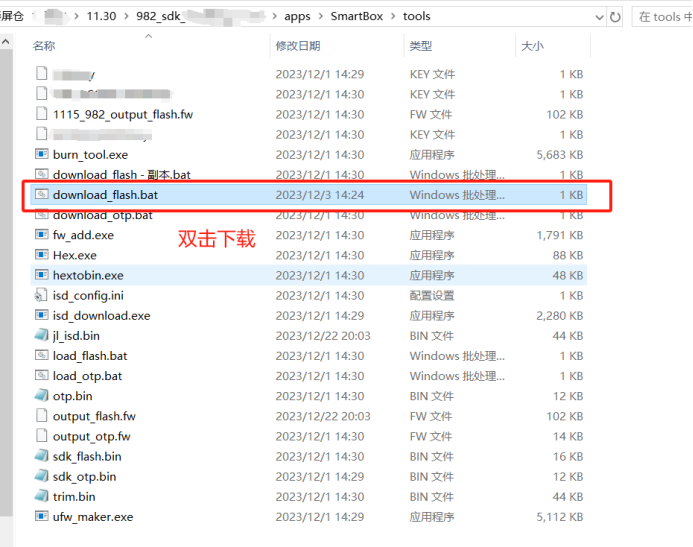The image size is (693, 547).
Task: Click the 配置设置 type cell
Action: tap(432, 295)
